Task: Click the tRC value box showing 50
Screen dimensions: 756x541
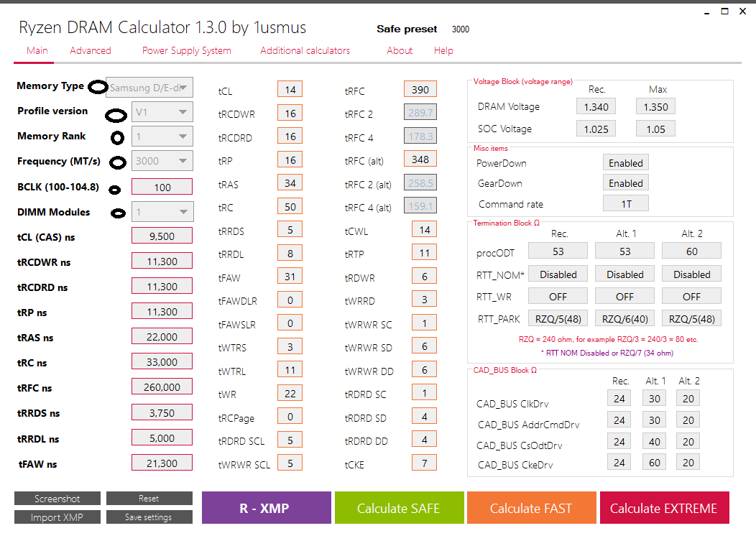Action: (x=290, y=206)
